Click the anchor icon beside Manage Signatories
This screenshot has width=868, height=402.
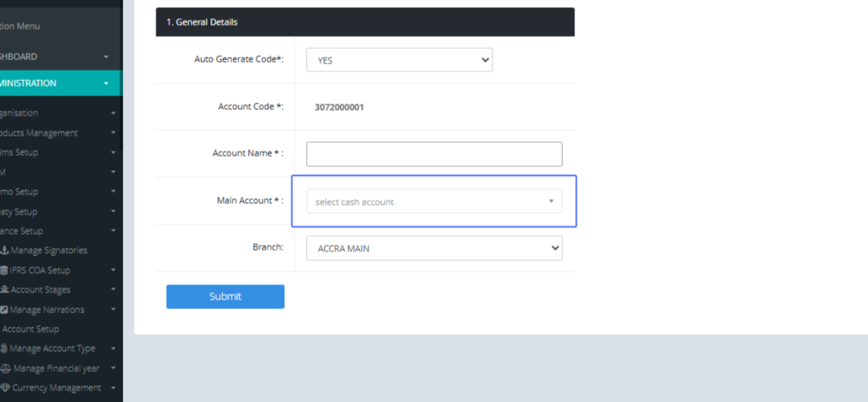pos(4,251)
